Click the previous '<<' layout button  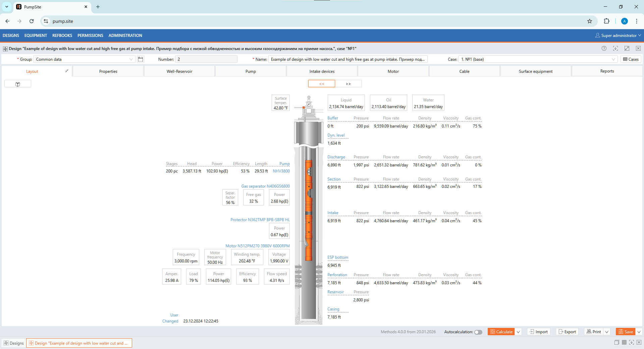[321, 84]
